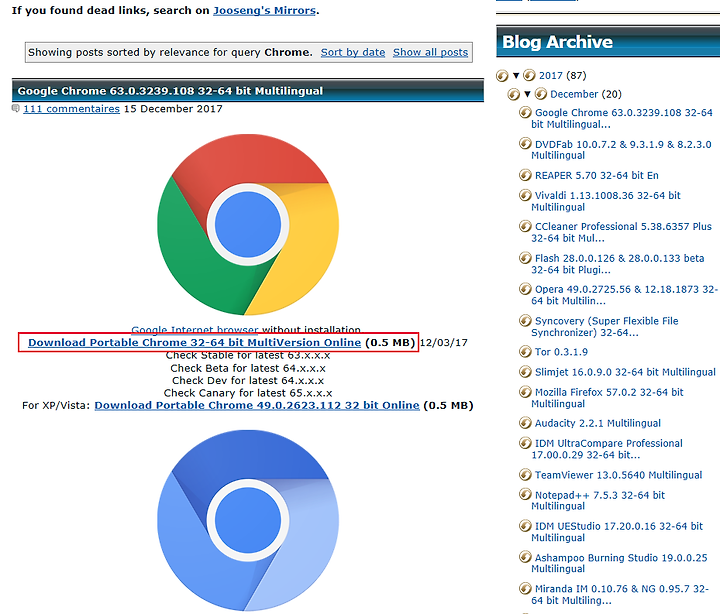Screen dimensions: 720x614
Task: Open archive link Miranda IM 0.10.76 & NG 0.95.7
Action: coord(619,594)
